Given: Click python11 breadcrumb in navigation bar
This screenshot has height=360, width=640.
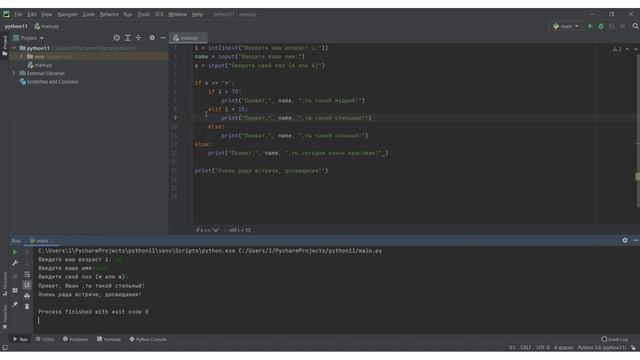Looking at the screenshot, I should pos(16,26).
